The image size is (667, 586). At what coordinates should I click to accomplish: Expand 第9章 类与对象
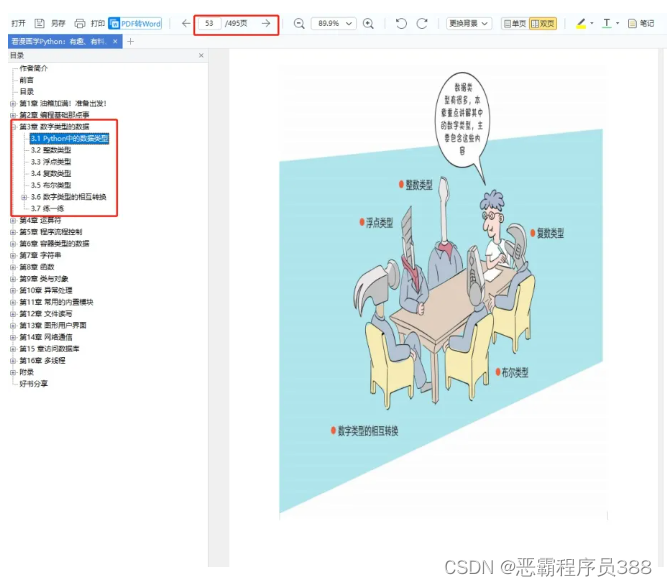(13, 279)
